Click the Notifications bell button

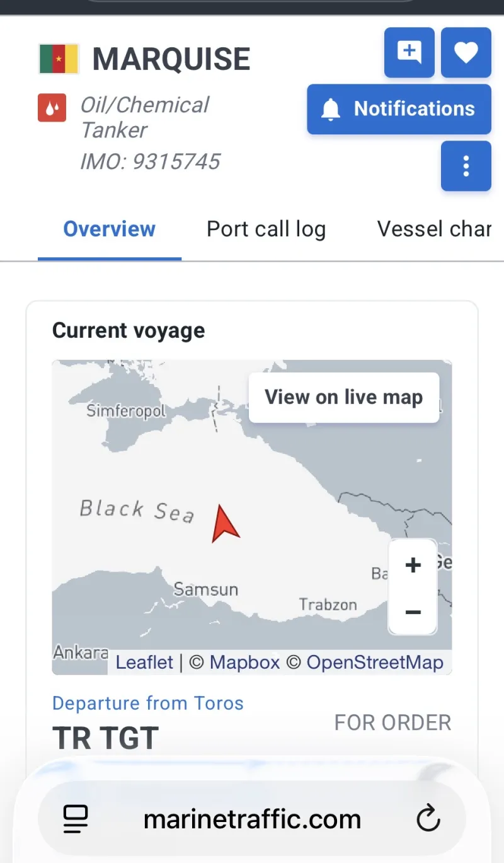[399, 109]
